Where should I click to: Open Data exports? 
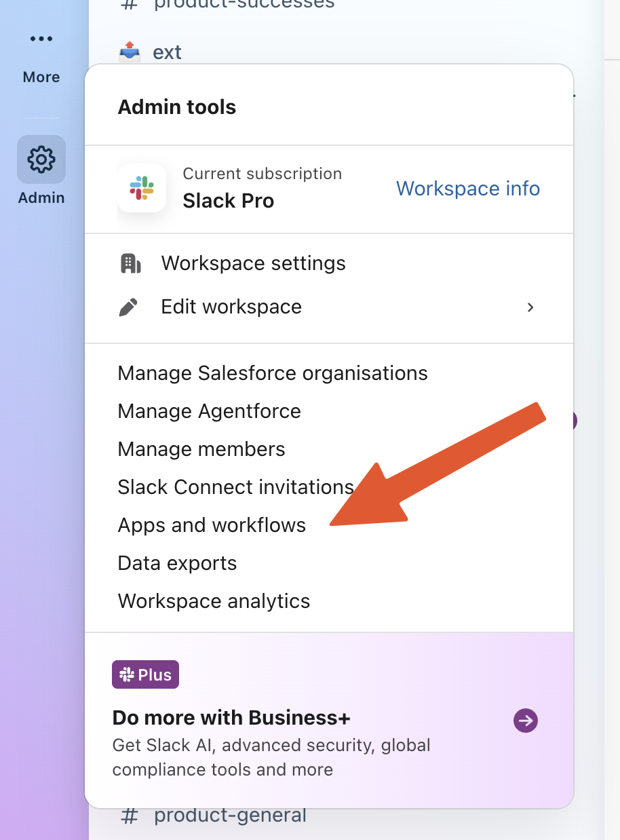pos(177,563)
